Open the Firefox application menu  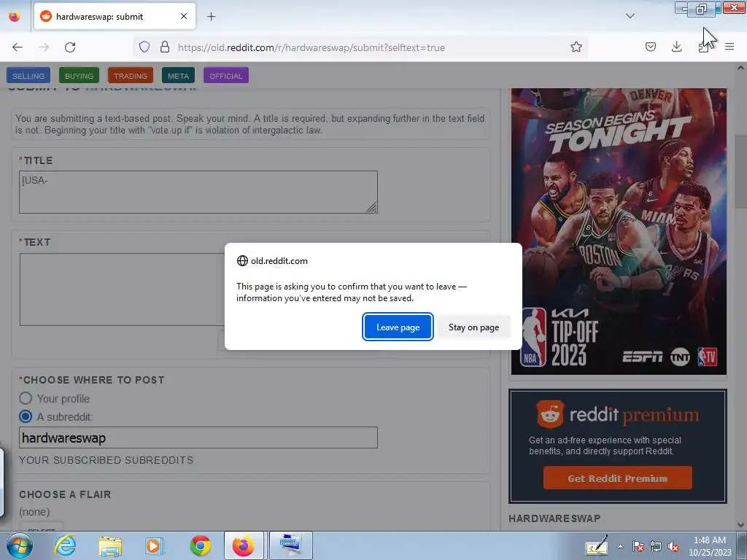729,47
